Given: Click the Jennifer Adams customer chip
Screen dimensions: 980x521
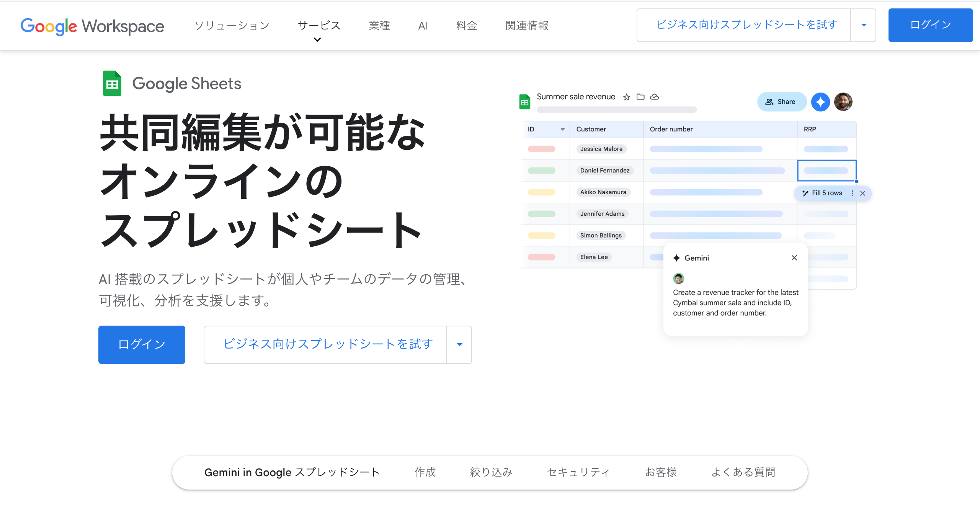Looking at the screenshot, I should point(602,214).
